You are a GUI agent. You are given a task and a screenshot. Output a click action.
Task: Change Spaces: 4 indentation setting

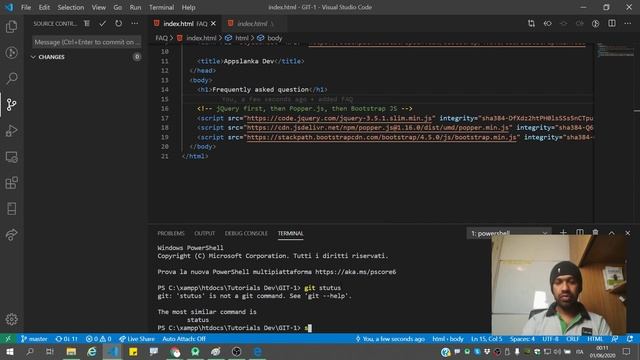(x=522, y=339)
